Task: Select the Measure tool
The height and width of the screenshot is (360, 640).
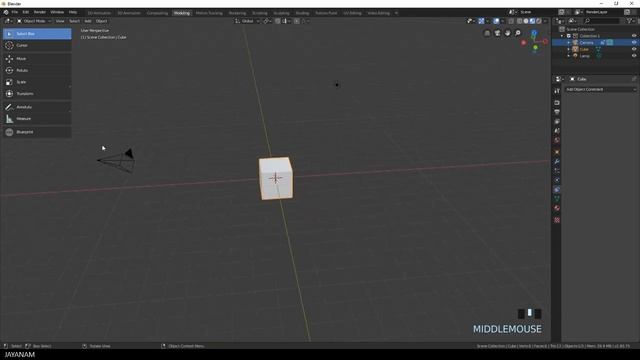Action: [37, 119]
